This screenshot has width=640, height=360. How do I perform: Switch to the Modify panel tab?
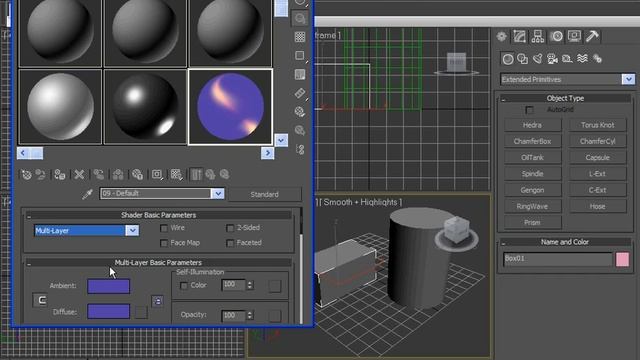(x=520, y=37)
